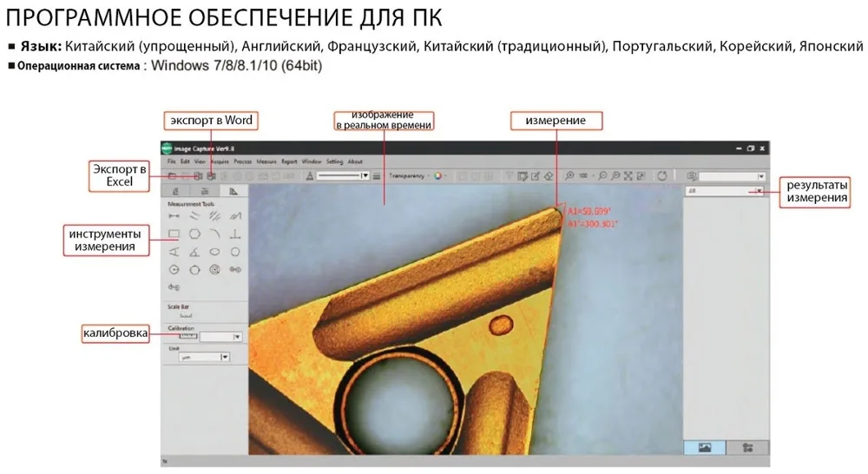The width and height of the screenshot is (868, 474).
Task: Click the camera capture toolbar icon
Action: pos(692,176)
